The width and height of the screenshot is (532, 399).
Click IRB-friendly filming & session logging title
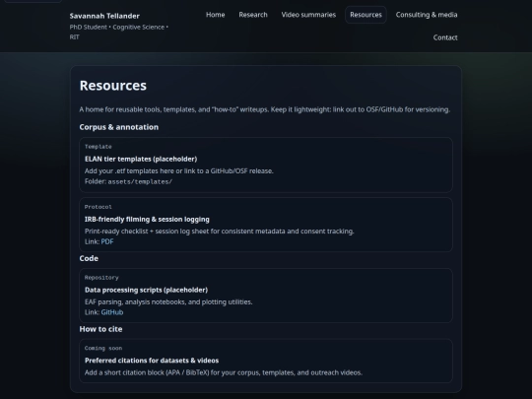pos(147,219)
